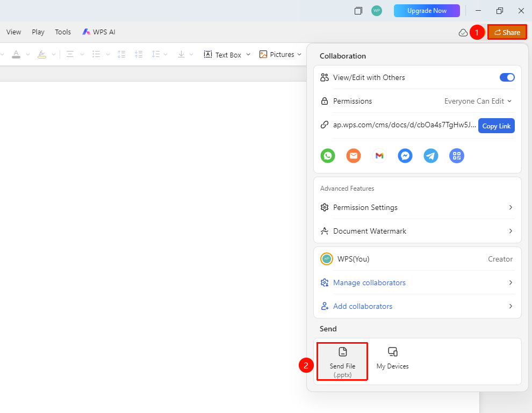Image resolution: width=532 pixels, height=413 pixels.
Task: Share via Messenger icon
Action: point(405,156)
